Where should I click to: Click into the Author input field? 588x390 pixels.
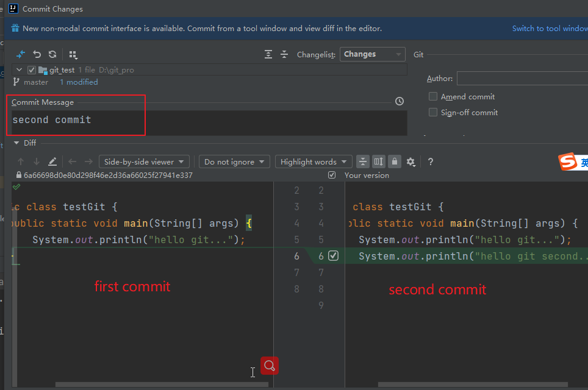coord(522,79)
